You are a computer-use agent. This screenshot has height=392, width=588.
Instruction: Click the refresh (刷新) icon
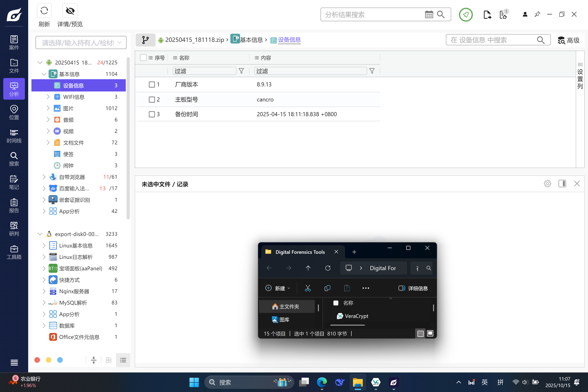[x=44, y=11]
